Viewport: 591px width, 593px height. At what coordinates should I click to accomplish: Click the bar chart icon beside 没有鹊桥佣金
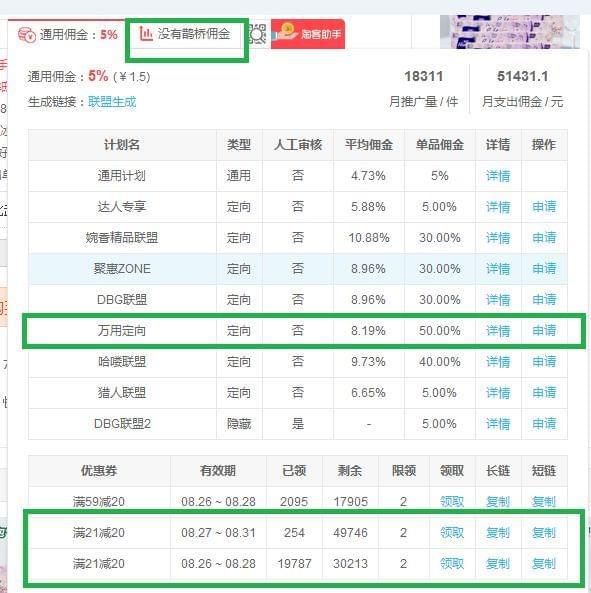pyautogui.click(x=146, y=34)
